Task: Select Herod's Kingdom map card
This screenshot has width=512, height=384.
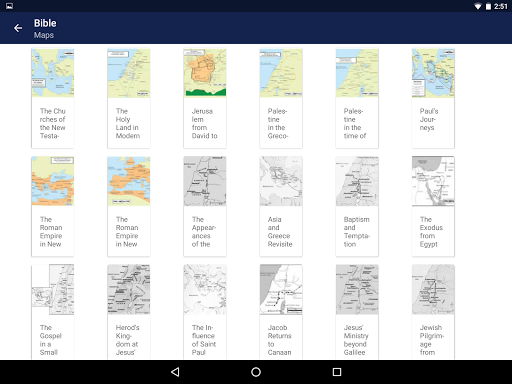Action: point(129,312)
